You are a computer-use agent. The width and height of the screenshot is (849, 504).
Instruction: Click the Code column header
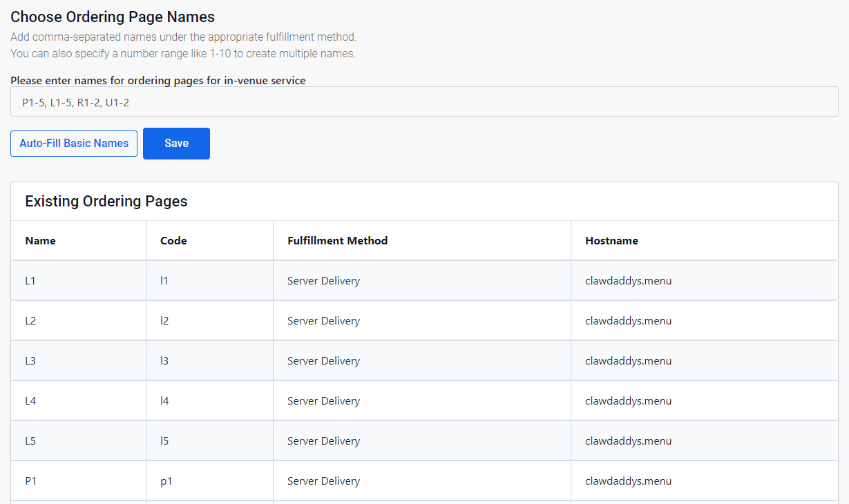click(x=173, y=240)
